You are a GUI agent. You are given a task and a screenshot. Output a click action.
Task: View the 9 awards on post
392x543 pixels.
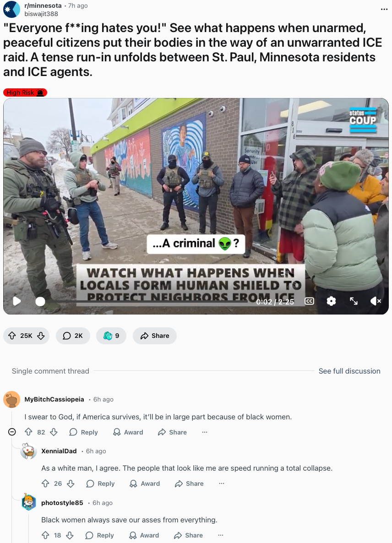click(x=111, y=336)
